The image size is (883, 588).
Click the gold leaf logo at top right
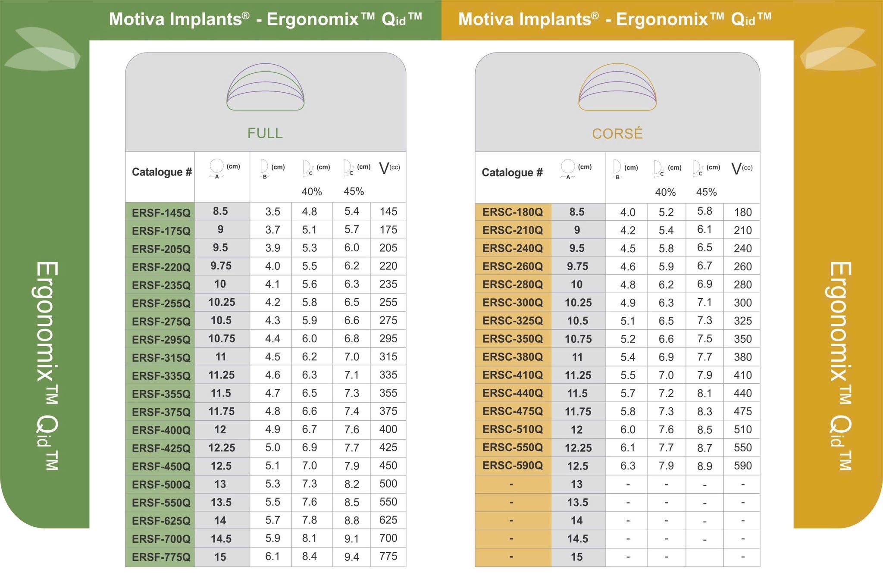pos(838,49)
